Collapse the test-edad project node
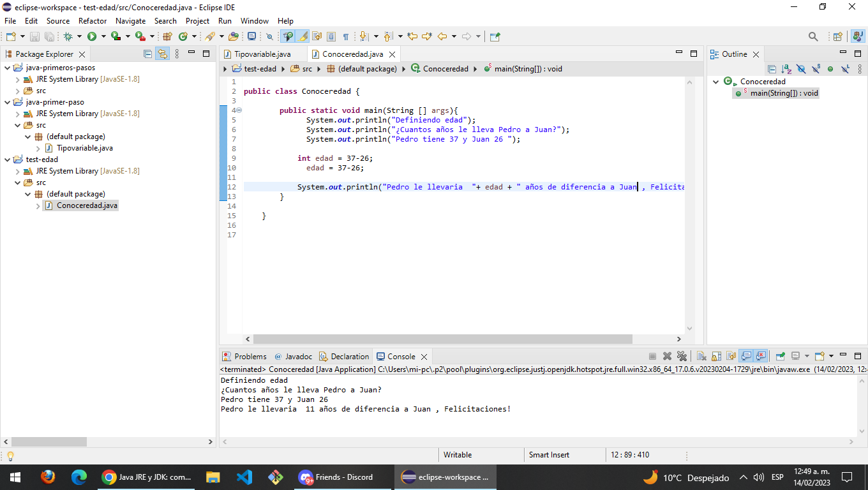The height and width of the screenshot is (490, 868). (x=8, y=160)
